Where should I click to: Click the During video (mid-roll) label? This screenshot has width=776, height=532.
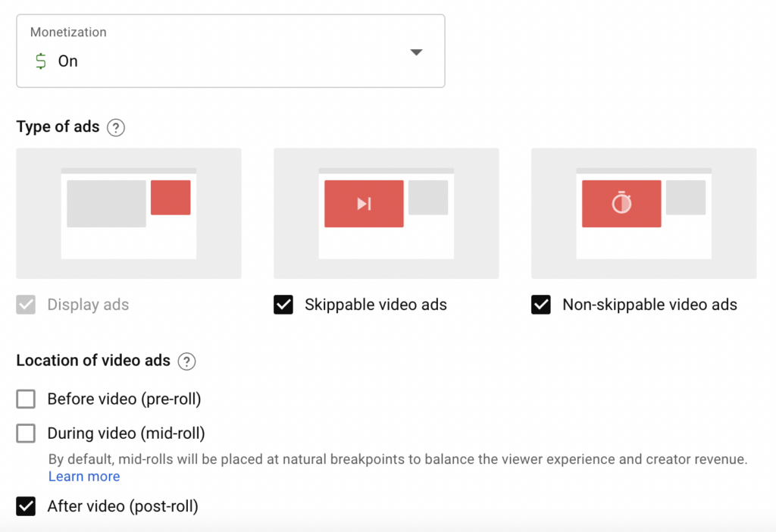(x=126, y=433)
